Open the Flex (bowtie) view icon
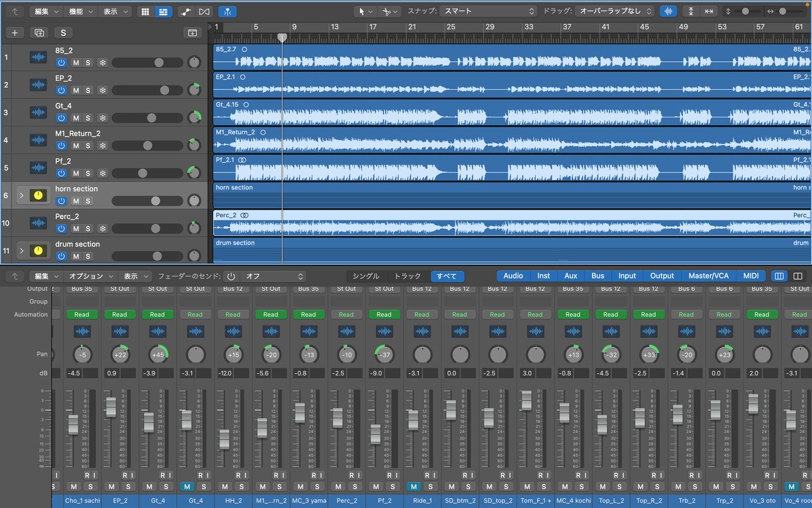 [x=204, y=11]
